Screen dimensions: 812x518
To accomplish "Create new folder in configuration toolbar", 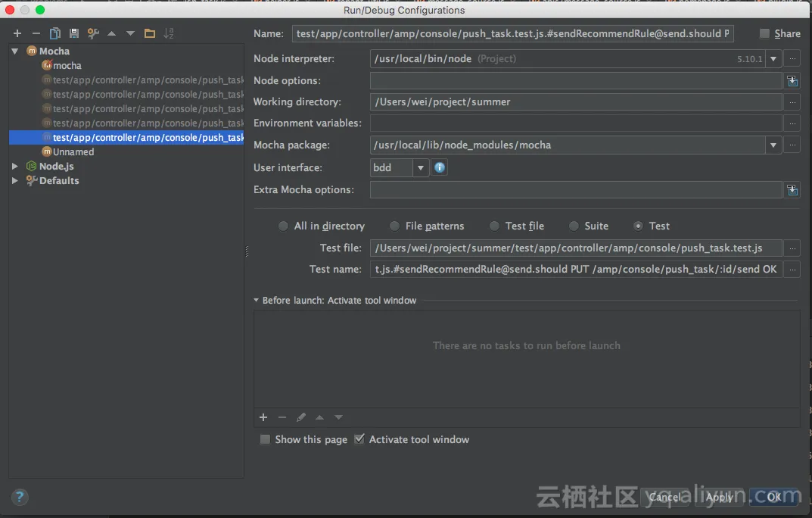I will pyautogui.click(x=150, y=33).
